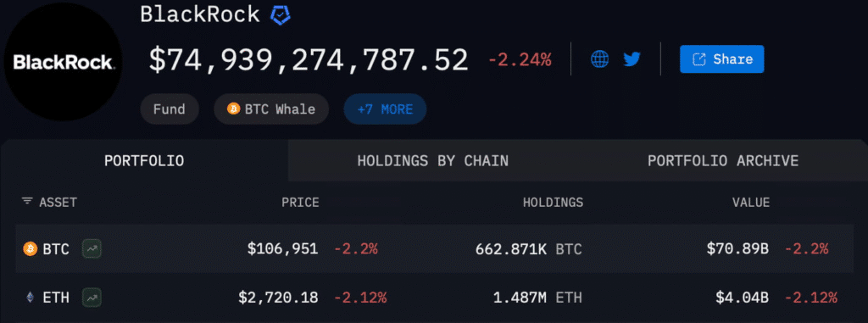The height and width of the screenshot is (323, 868).
Task: Sort the table by PRICE column
Action: (x=300, y=203)
